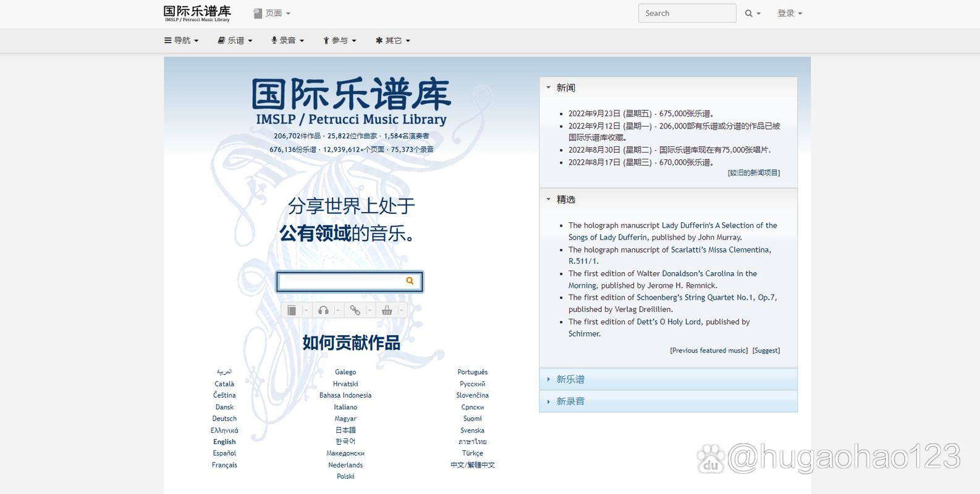
Task: Expand the 新乐谱 new scores panel
Action: tap(668, 379)
